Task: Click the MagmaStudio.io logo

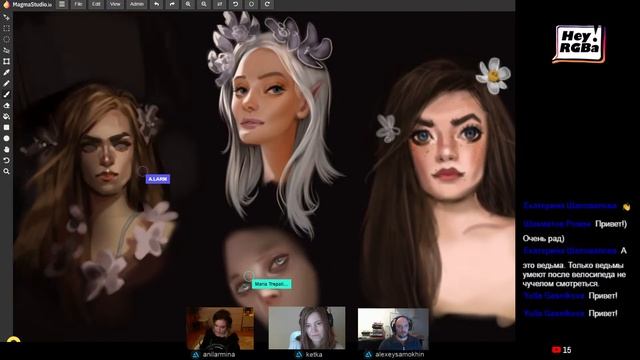Action: point(28,4)
